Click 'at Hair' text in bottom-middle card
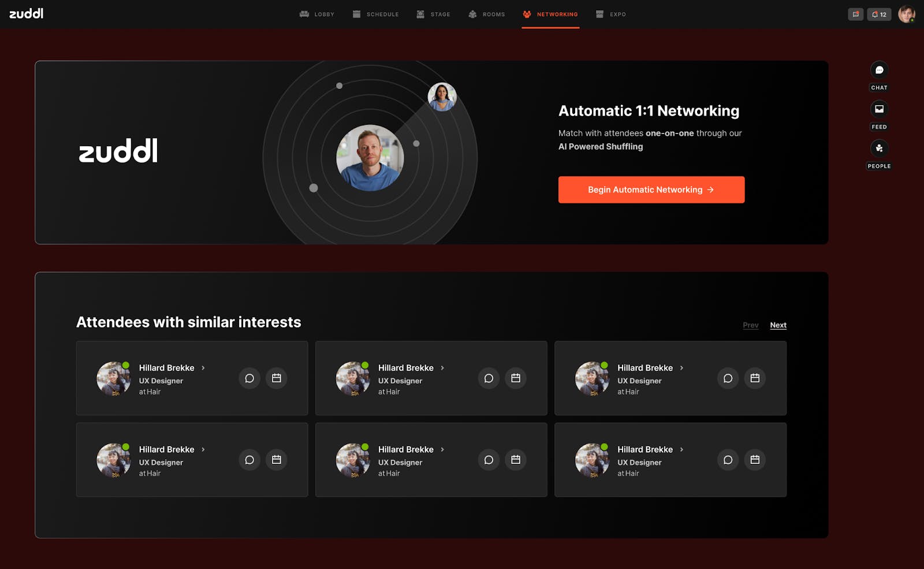 coord(389,473)
